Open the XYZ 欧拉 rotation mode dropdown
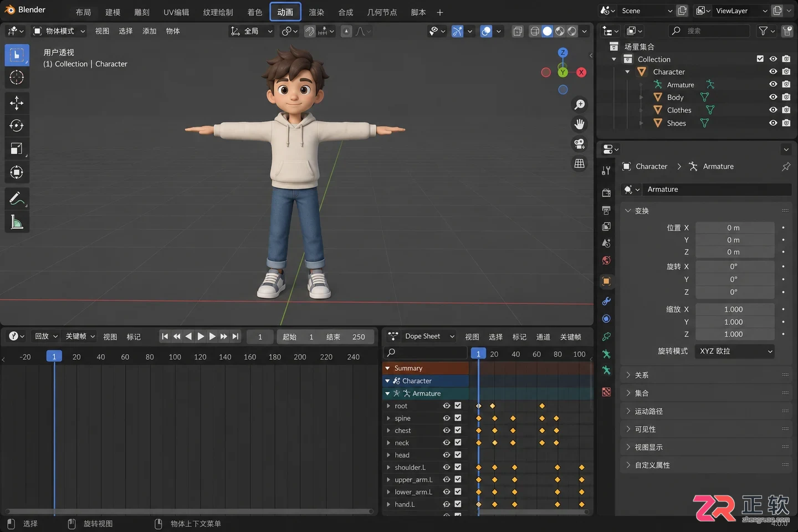 [x=735, y=351]
